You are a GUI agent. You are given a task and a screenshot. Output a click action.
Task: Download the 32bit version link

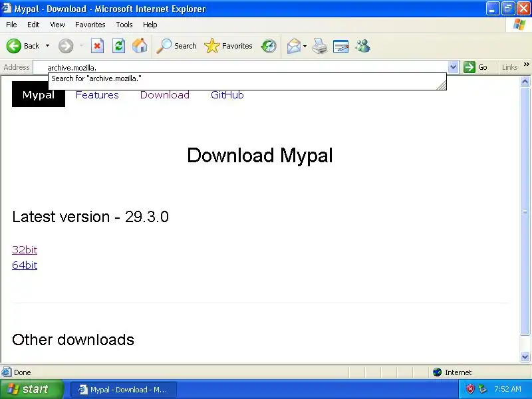[x=25, y=250]
